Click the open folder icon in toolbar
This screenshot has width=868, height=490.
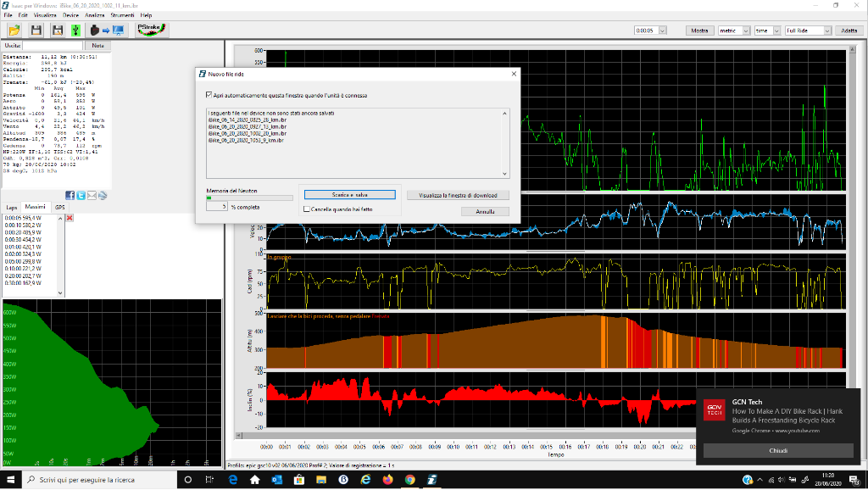point(14,31)
